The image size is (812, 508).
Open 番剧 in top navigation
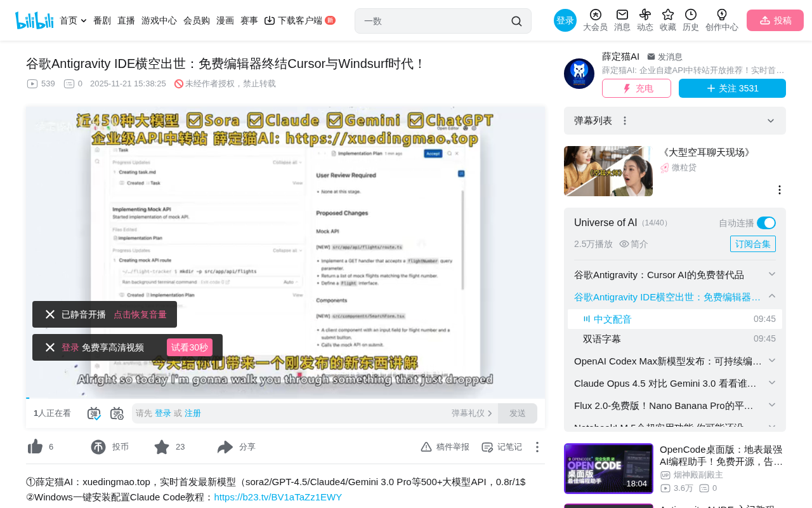click(x=102, y=20)
